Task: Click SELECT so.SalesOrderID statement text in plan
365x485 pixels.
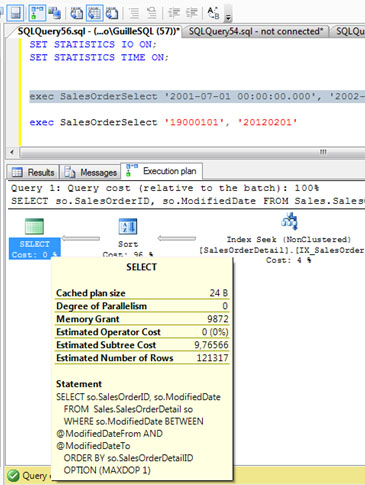Action: click(188, 201)
